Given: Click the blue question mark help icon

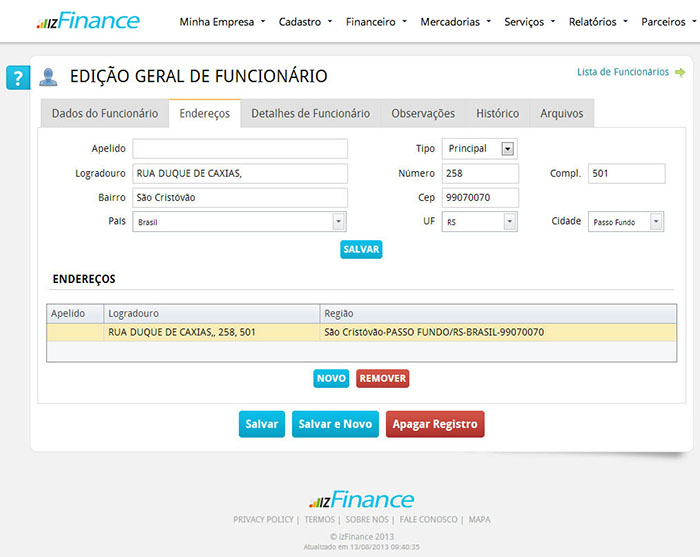Looking at the screenshot, I should (x=16, y=78).
